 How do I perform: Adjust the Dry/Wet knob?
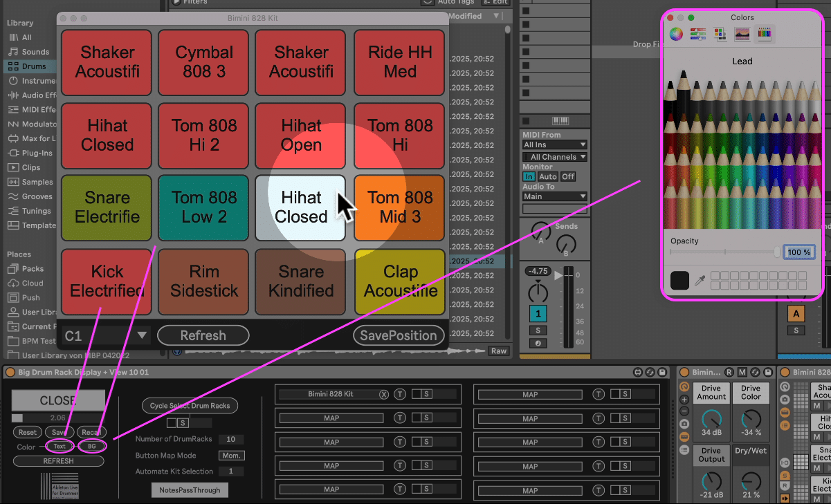751,482
